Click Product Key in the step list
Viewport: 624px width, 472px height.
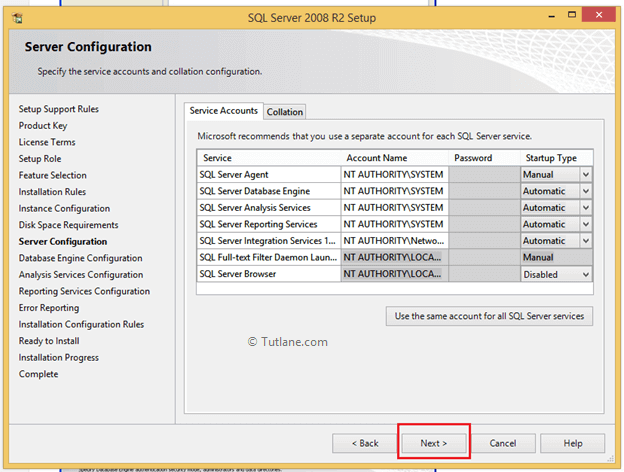[x=43, y=126]
